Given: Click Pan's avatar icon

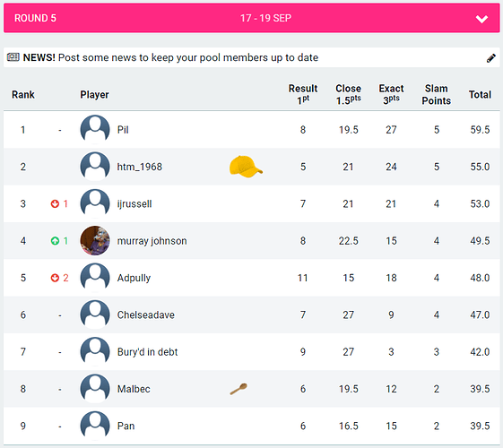Looking at the screenshot, I should coord(95,426).
